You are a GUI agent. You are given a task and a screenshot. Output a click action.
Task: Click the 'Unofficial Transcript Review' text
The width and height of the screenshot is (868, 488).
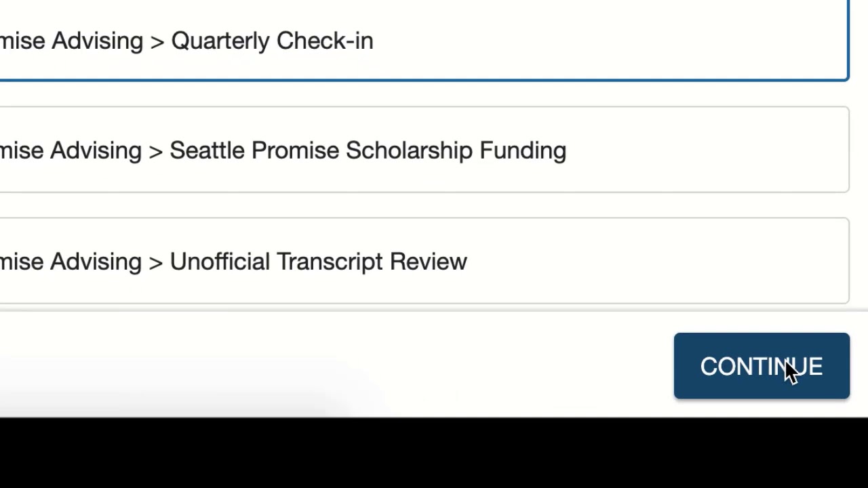pos(318,261)
